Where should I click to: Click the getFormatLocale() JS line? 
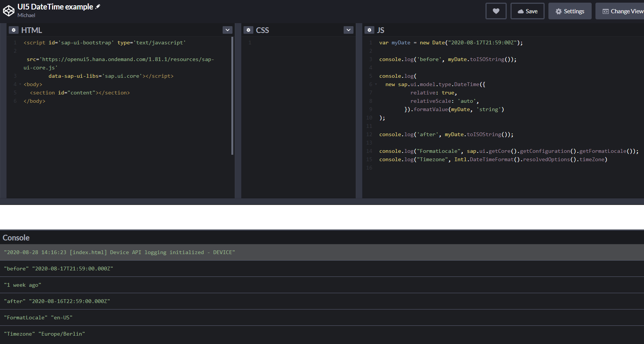coord(509,151)
